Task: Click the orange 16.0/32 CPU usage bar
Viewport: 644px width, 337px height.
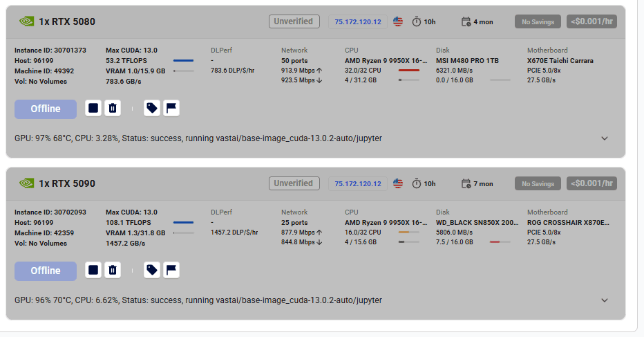Action: pos(408,232)
